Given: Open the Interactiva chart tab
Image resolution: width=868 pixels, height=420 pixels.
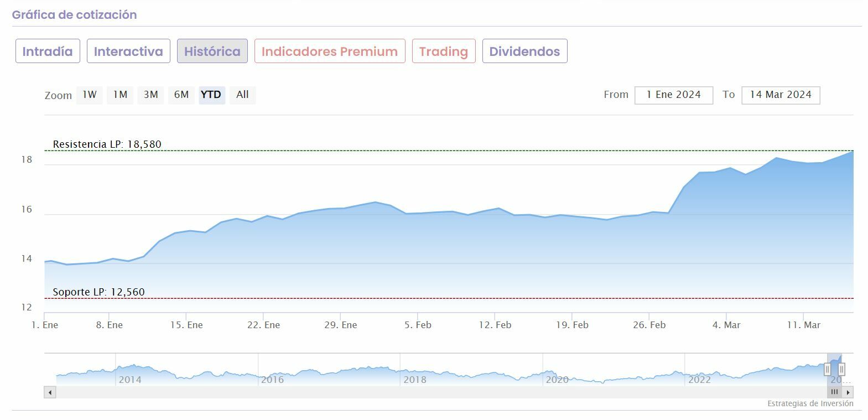Looking at the screenshot, I should [x=128, y=51].
